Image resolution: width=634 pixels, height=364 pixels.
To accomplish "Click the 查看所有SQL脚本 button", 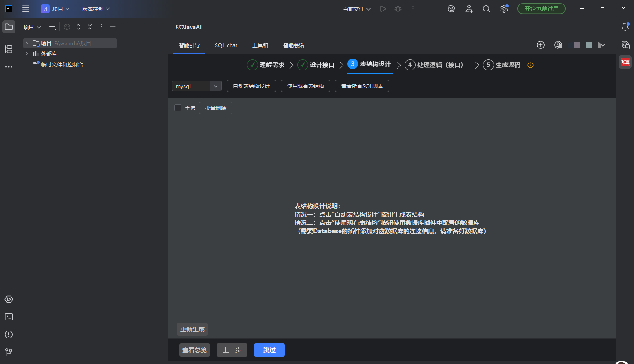I will click(362, 86).
